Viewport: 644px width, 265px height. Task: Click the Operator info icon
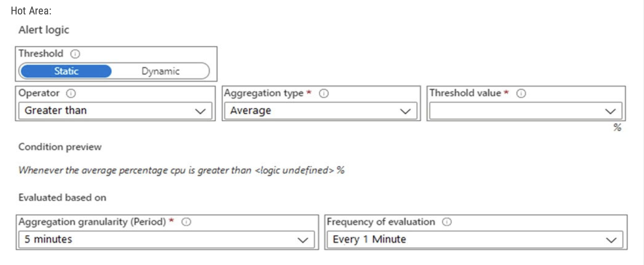coord(71,93)
